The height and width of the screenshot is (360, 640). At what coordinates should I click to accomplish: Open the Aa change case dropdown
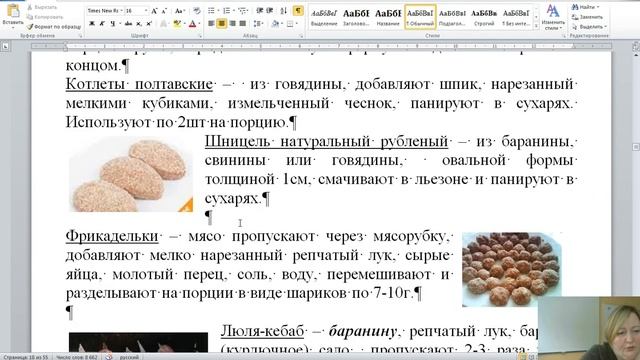[x=180, y=11]
